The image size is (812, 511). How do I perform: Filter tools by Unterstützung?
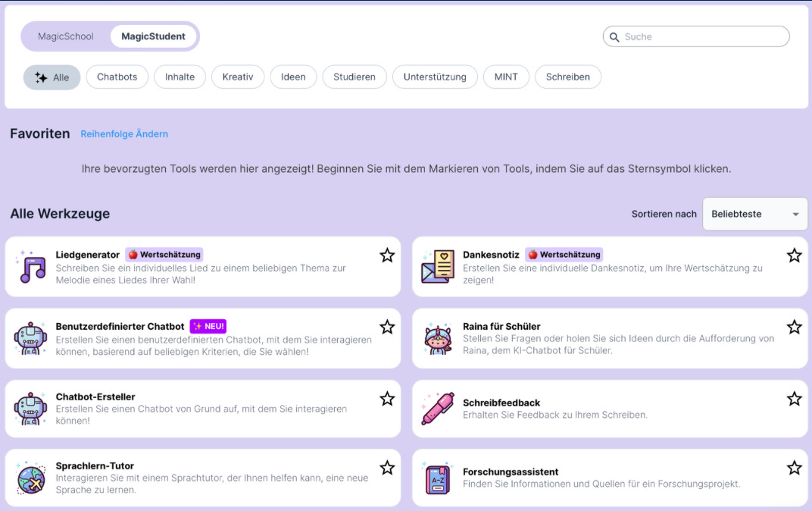[435, 77]
